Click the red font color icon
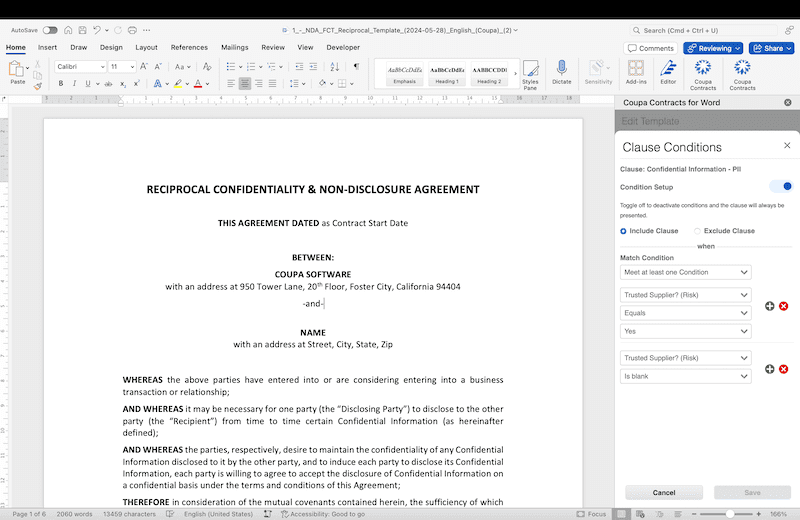This screenshot has height=520, width=800. (198, 83)
